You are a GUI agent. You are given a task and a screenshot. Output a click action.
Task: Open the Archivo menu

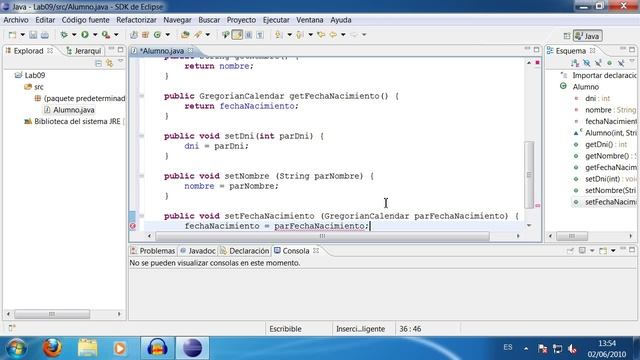[x=16, y=20]
